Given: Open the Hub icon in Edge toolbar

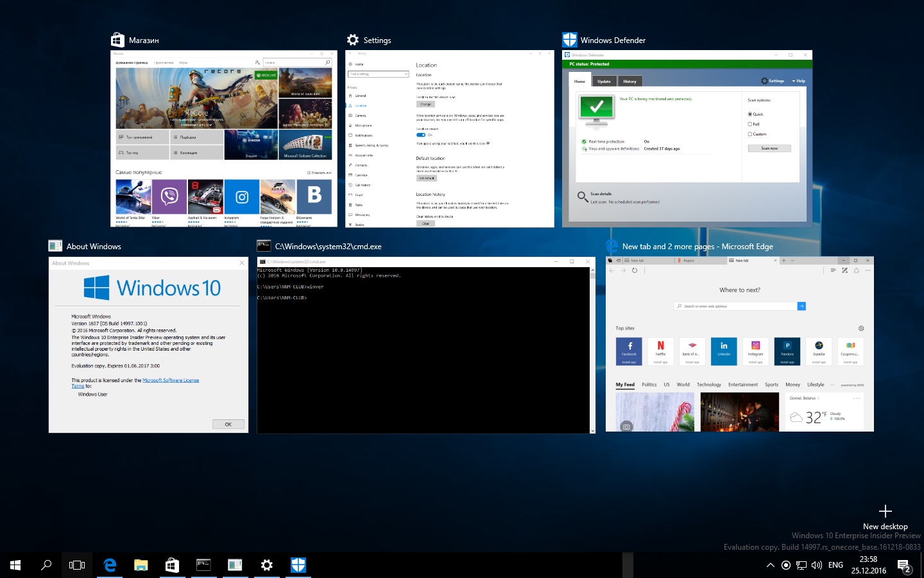Looking at the screenshot, I should 833,270.
